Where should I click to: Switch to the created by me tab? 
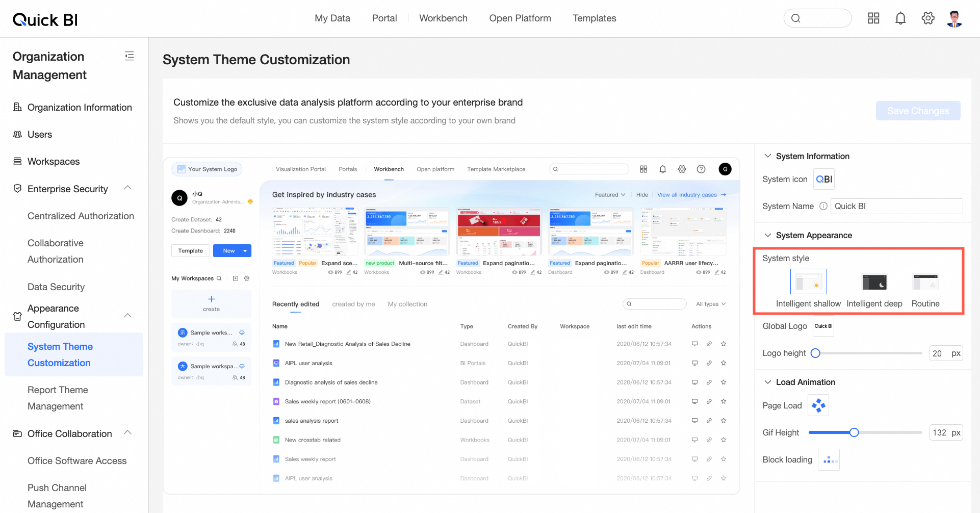point(353,304)
